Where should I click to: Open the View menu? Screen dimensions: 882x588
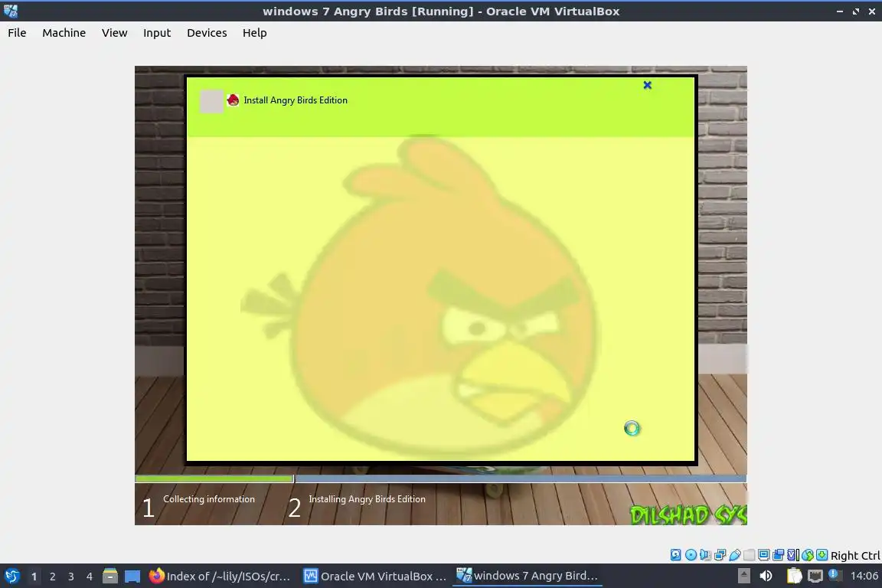point(114,33)
